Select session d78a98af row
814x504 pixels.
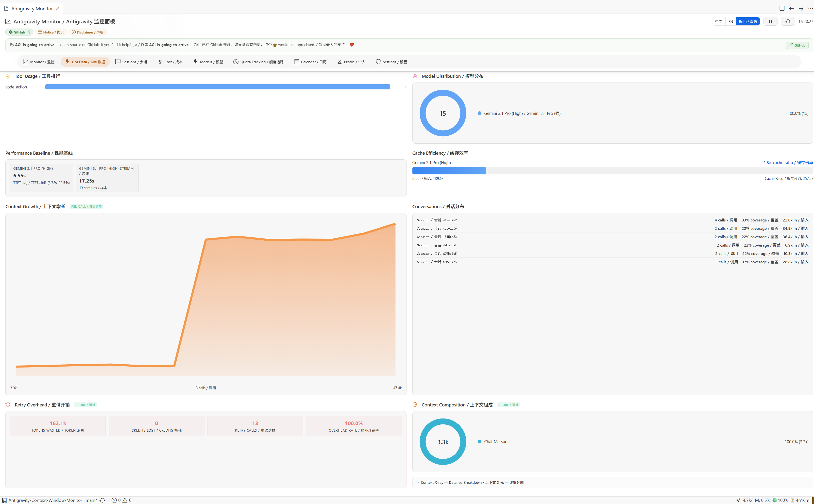coord(613,245)
